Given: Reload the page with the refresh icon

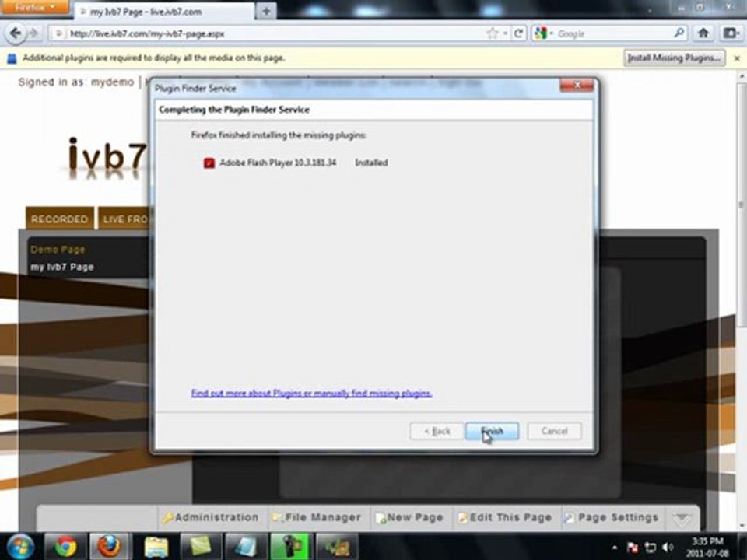Looking at the screenshot, I should 519,33.
